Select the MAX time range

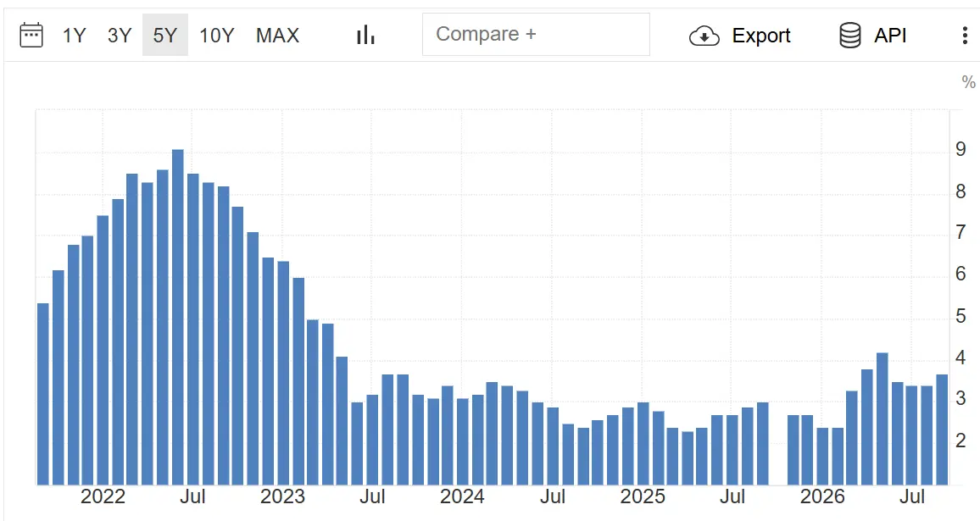point(277,35)
